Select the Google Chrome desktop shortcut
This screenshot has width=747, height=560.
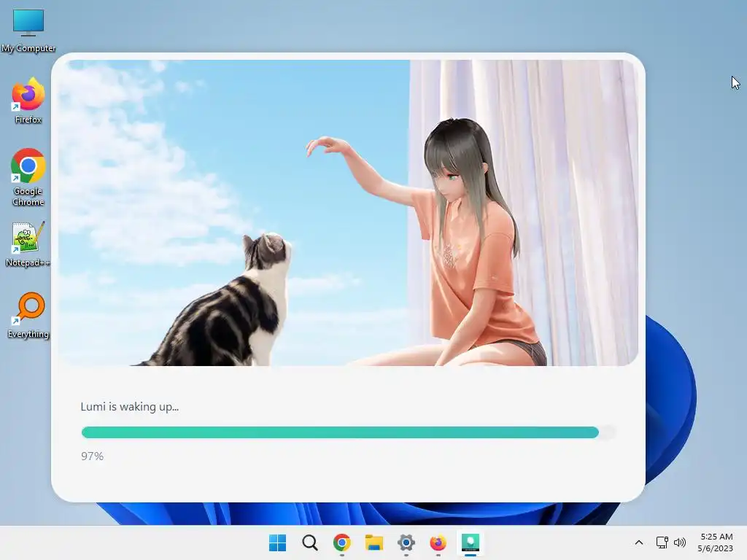click(28, 177)
